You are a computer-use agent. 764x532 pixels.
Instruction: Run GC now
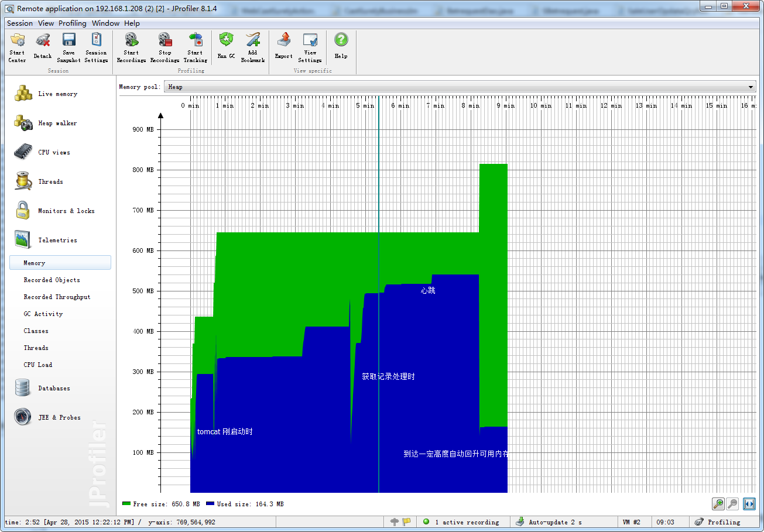[226, 47]
